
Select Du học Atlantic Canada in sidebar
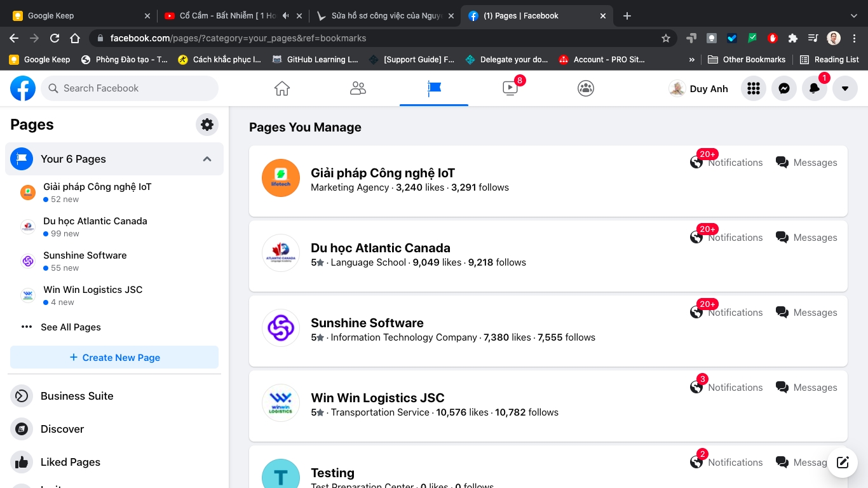click(114, 227)
